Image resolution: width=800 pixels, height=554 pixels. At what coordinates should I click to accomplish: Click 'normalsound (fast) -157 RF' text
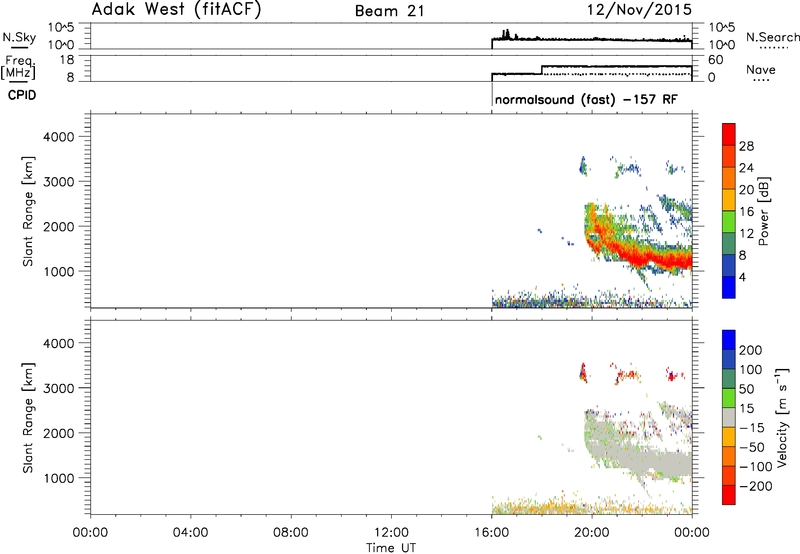pos(586,99)
